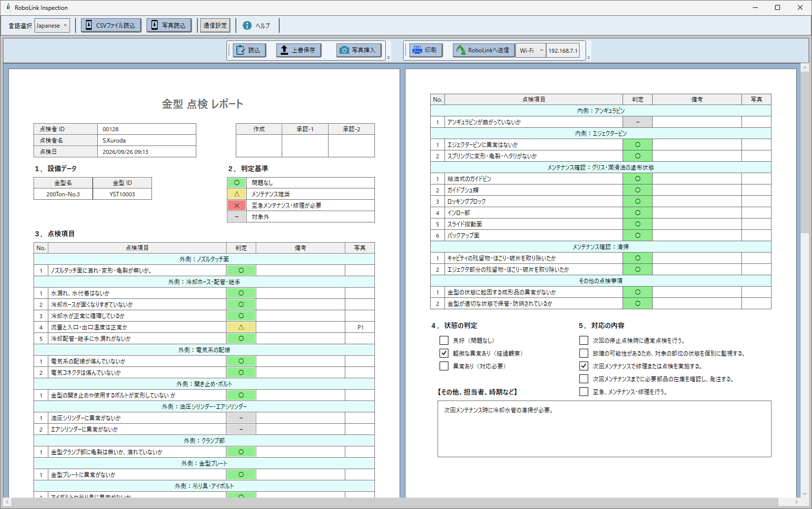
Task: Expand the left toolbar overflow arrow
Action: pyautogui.click(x=388, y=57)
